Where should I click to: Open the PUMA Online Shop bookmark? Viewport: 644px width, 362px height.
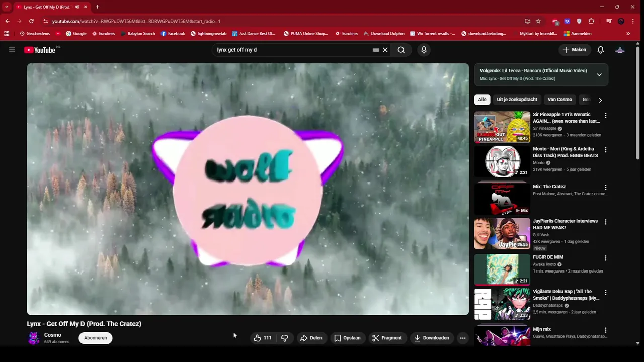point(305,34)
